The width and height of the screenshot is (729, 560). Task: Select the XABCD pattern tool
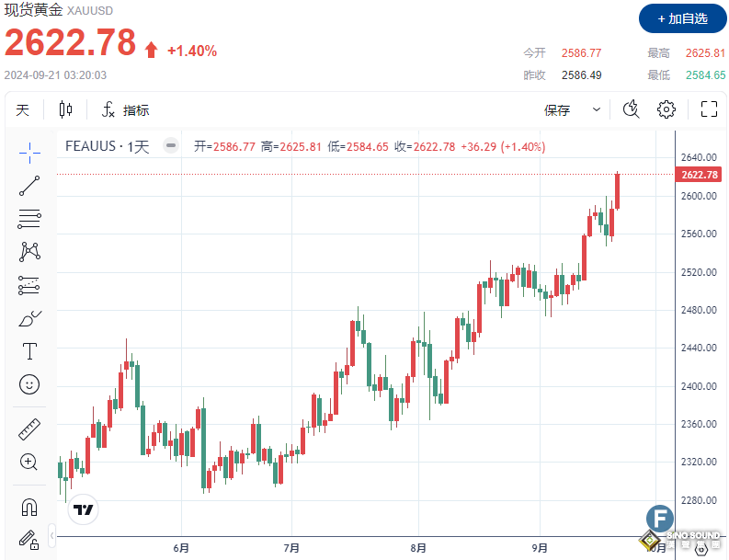click(29, 251)
